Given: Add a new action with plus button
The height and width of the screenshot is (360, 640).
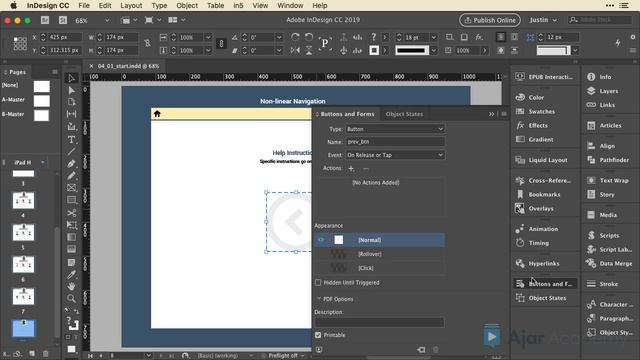Looking at the screenshot, I should (351, 169).
